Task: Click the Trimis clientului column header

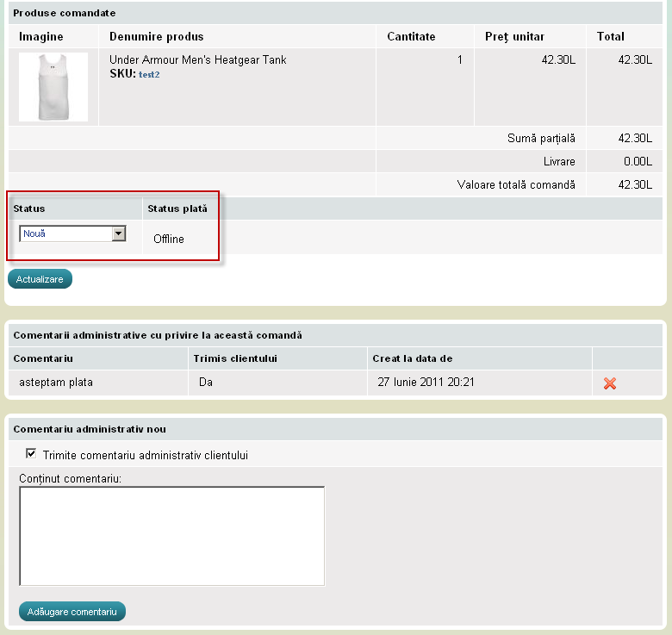Action: coord(235,358)
